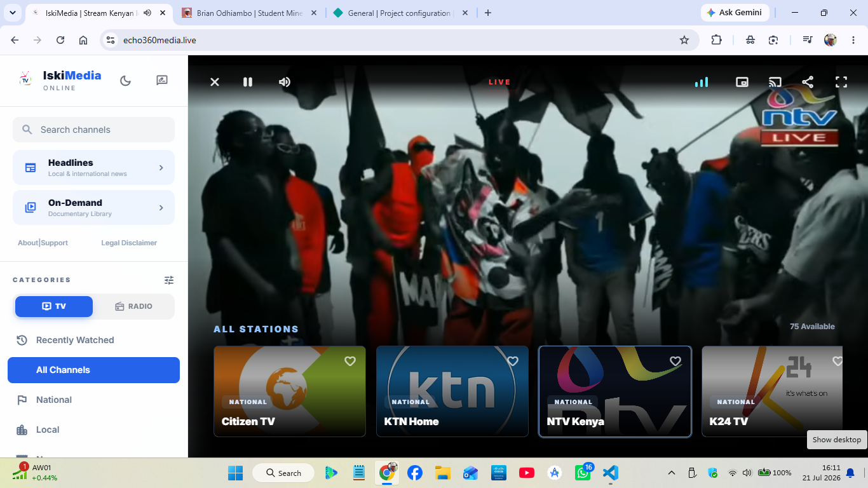This screenshot has height=488, width=868.
Task: Open the tab search dropdown arrow
Action: point(13,13)
